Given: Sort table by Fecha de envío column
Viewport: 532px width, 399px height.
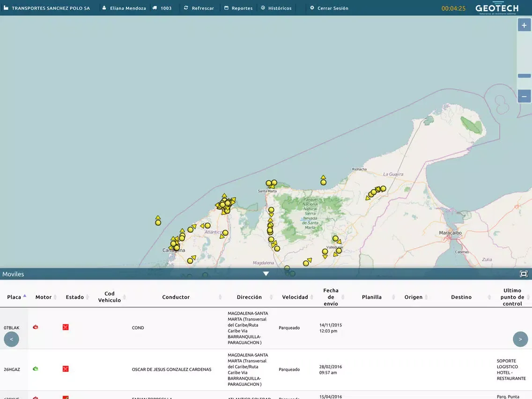Looking at the screenshot, I should click(x=331, y=297).
